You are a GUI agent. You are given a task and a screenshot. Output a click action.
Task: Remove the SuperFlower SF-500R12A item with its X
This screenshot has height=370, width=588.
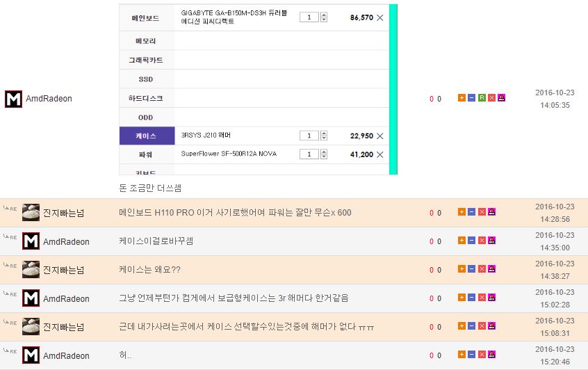pyautogui.click(x=380, y=154)
